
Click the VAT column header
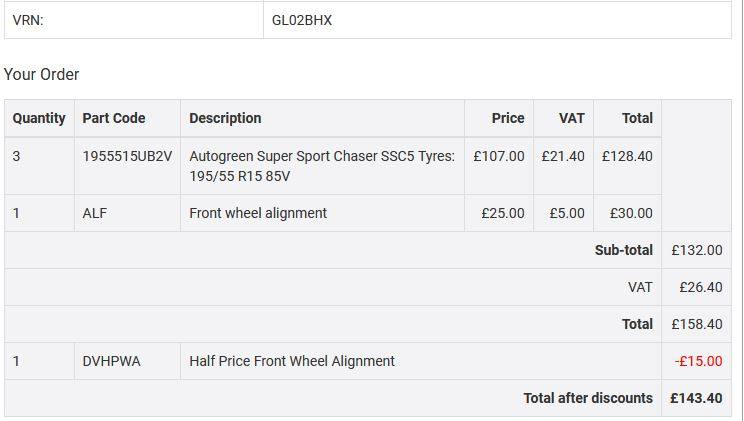point(571,118)
